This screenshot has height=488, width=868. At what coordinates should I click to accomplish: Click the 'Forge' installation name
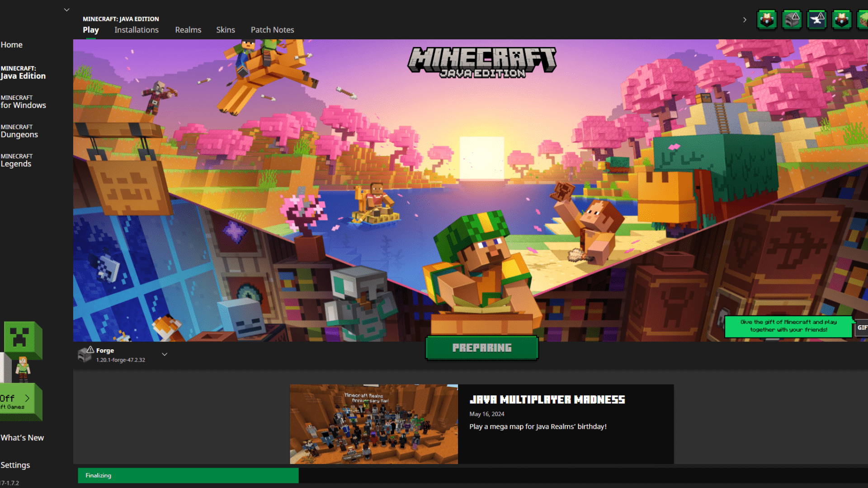tap(105, 351)
